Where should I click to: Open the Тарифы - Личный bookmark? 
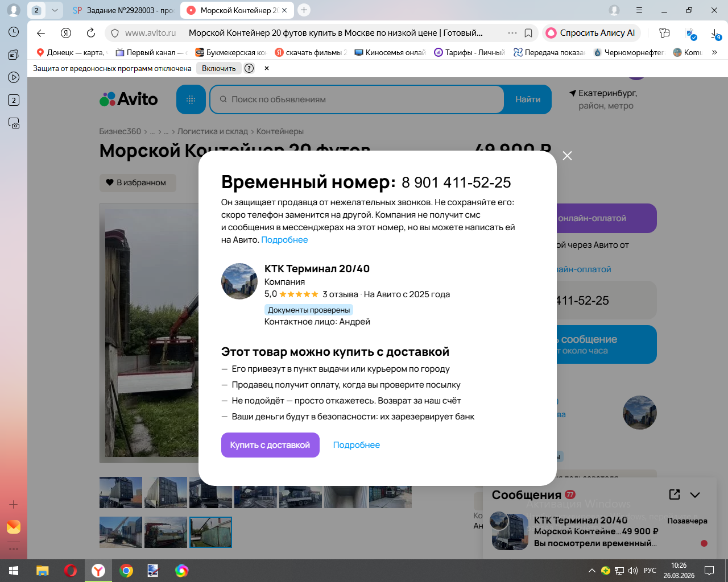[x=470, y=52]
